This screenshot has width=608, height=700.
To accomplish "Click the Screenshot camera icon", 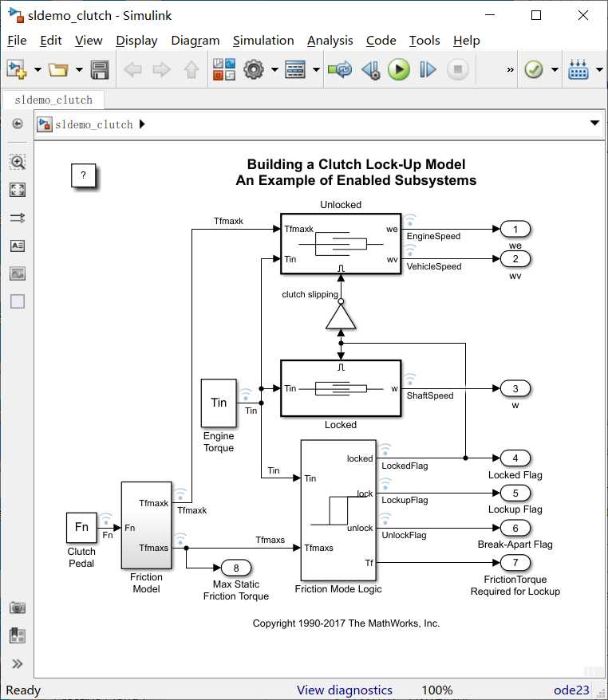I will (18, 608).
